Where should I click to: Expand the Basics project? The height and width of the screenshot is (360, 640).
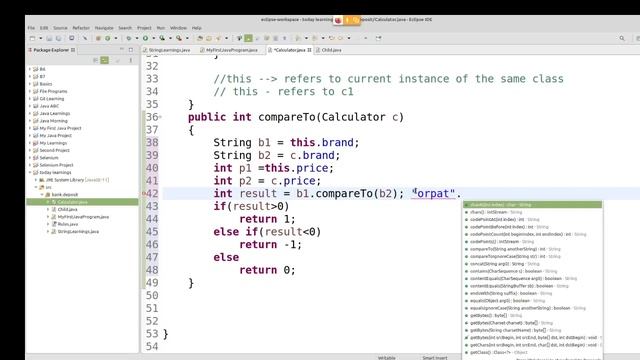[30, 84]
